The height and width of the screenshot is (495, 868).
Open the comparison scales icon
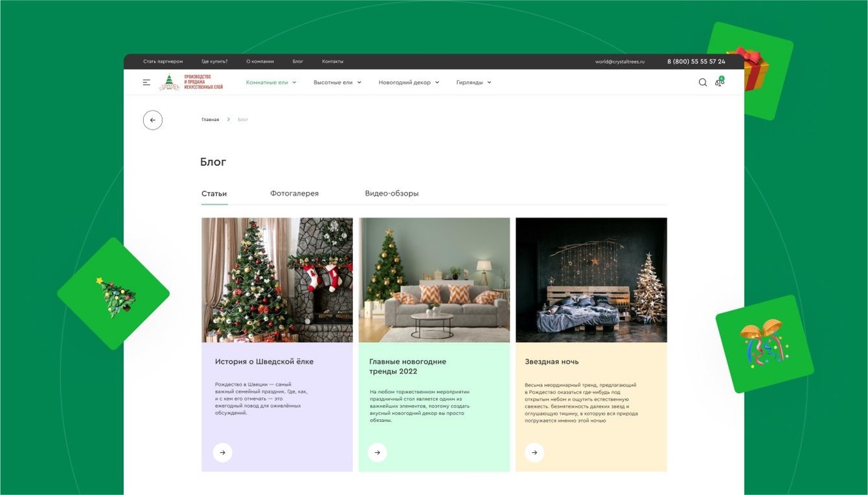[x=720, y=82]
